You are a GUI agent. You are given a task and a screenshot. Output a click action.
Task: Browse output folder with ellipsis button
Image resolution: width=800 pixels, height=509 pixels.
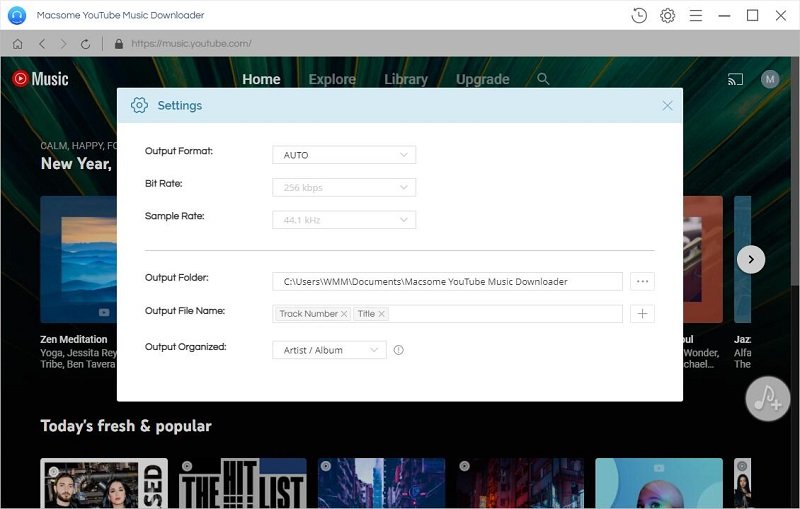[x=642, y=281]
